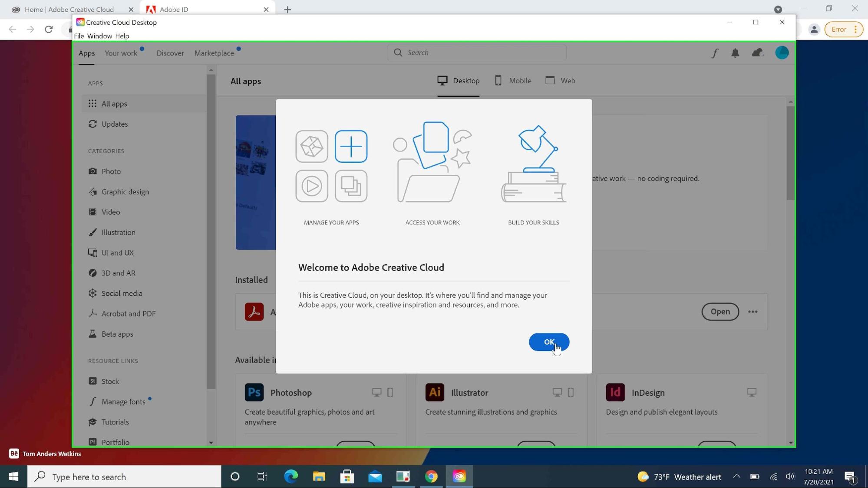The width and height of the screenshot is (868, 488).
Task: Open Stock resource link
Action: (110, 381)
